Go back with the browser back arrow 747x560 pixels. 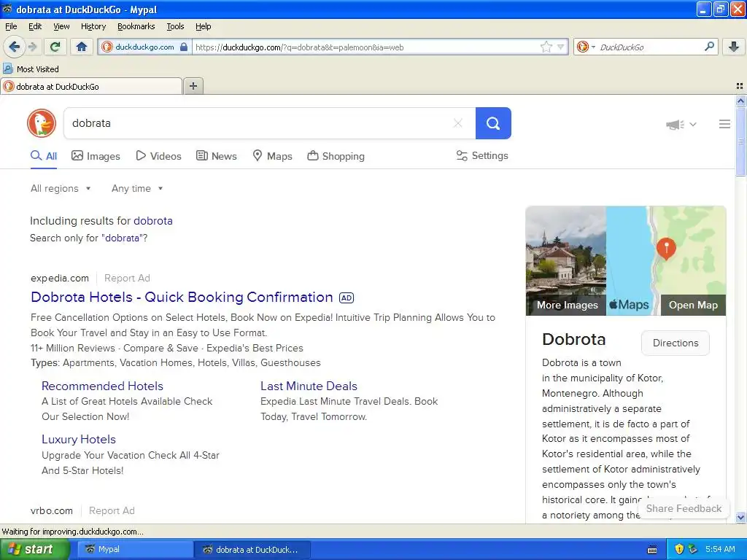pyautogui.click(x=14, y=47)
